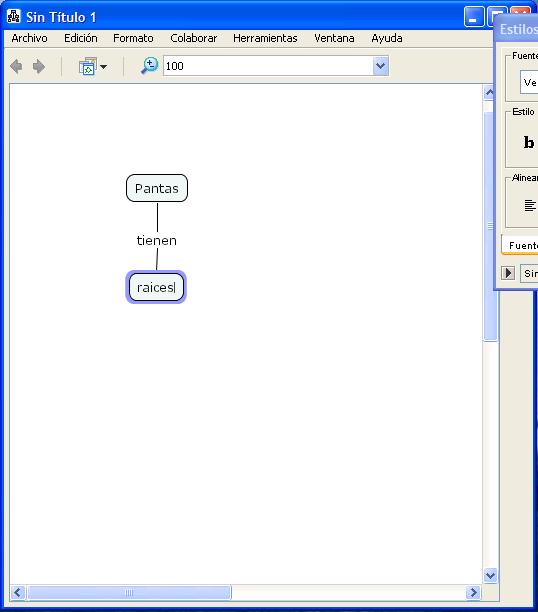Image resolution: width=538 pixels, height=612 pixels.
Task: Click the zoom magnifier icon
Action: pyautogui.click(x=150, y=66)
